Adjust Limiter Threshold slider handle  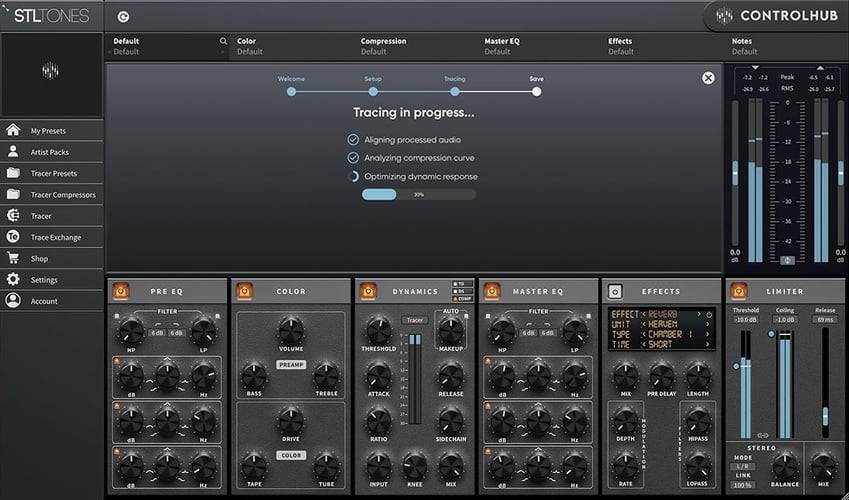pyautogui.click(x=736, y=366)
